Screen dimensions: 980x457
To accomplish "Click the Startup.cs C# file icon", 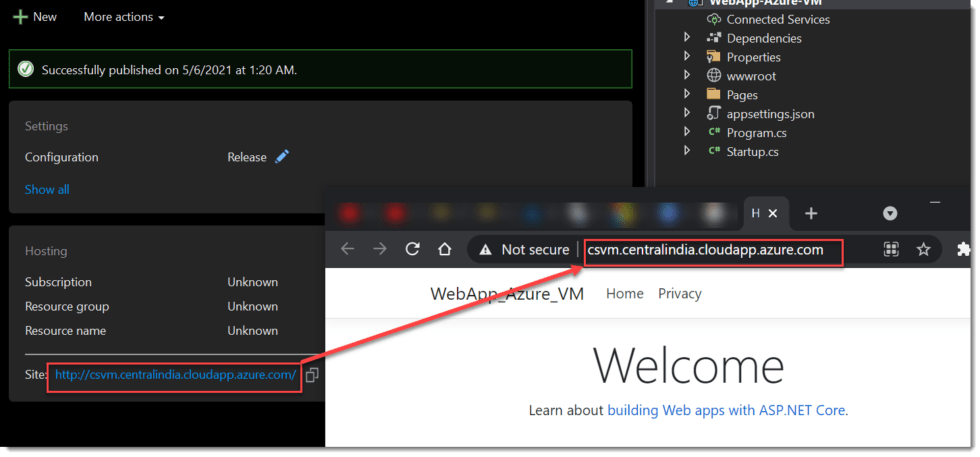I will point(714,151).
